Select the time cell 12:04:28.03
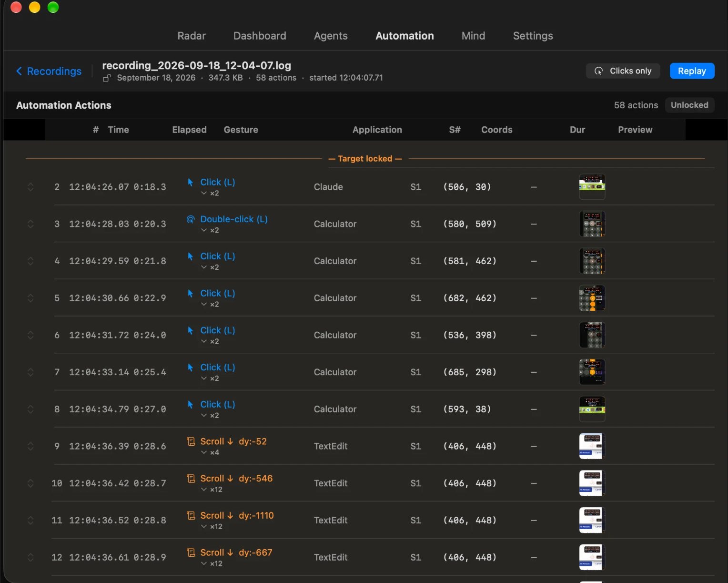This screenshot has height=583, width=728. click(99, 224)
